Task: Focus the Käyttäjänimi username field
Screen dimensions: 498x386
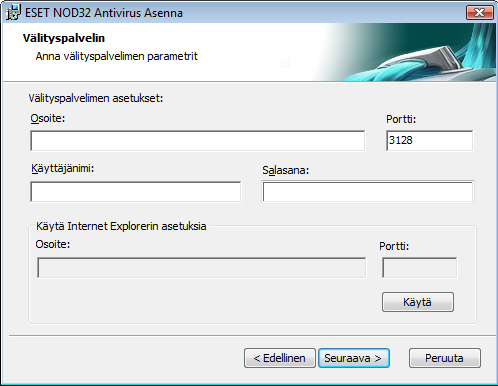Action: 136,192
